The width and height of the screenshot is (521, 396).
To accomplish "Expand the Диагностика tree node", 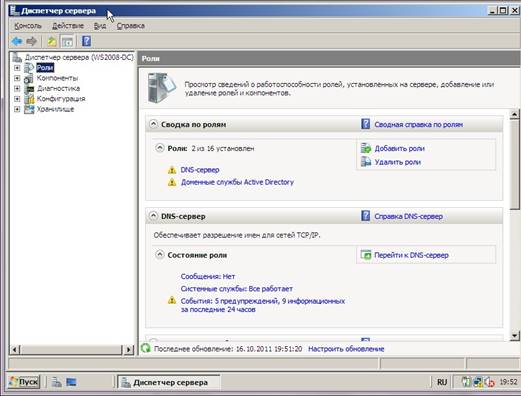I will 17,89.
